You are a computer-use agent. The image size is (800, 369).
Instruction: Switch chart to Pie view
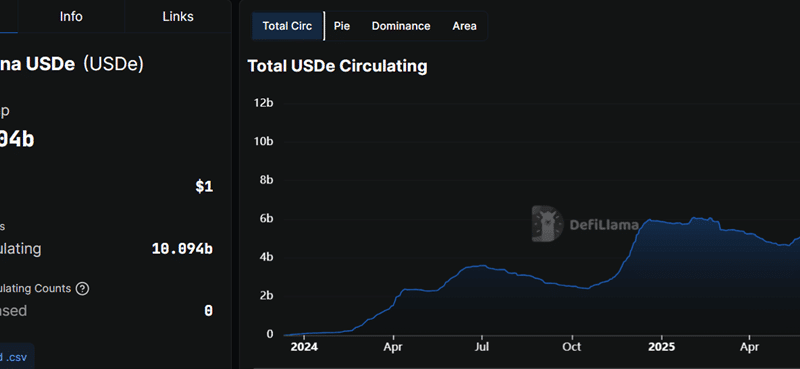[342, 26]
